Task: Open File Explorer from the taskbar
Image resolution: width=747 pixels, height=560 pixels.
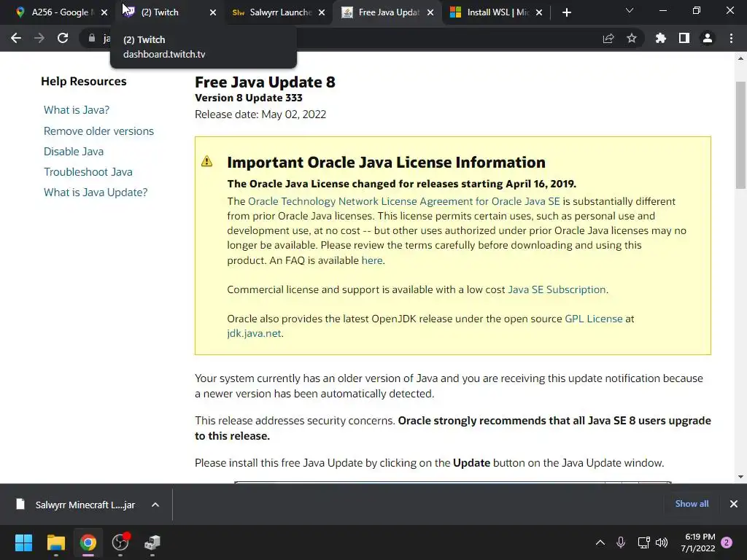Action: (x=55, y=542)
